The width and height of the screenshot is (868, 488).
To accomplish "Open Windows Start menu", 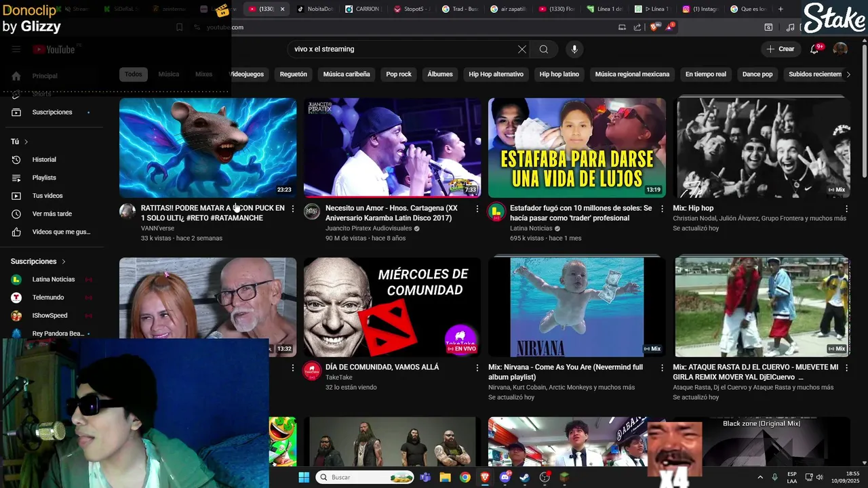I will [x=304, y=477].
